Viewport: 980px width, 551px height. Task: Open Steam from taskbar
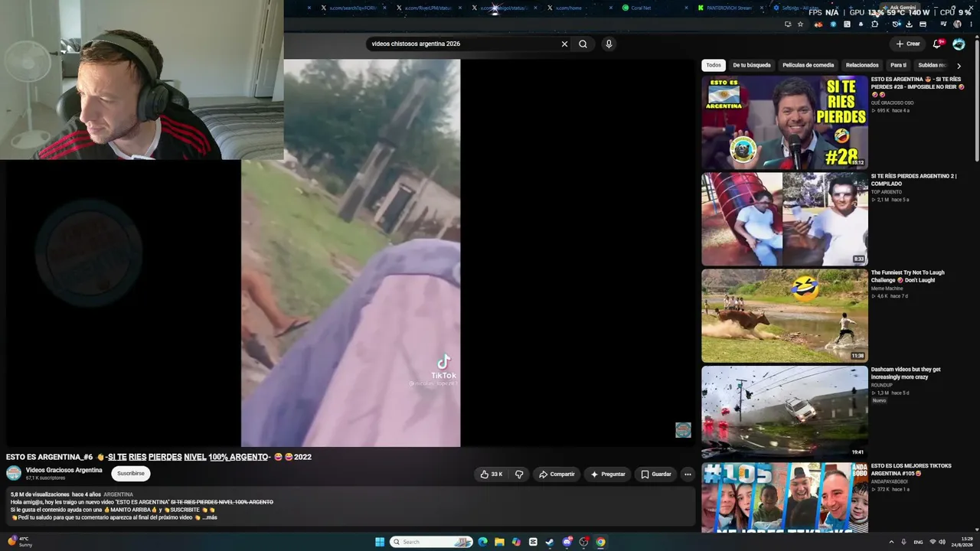click(x=550, y=542)
